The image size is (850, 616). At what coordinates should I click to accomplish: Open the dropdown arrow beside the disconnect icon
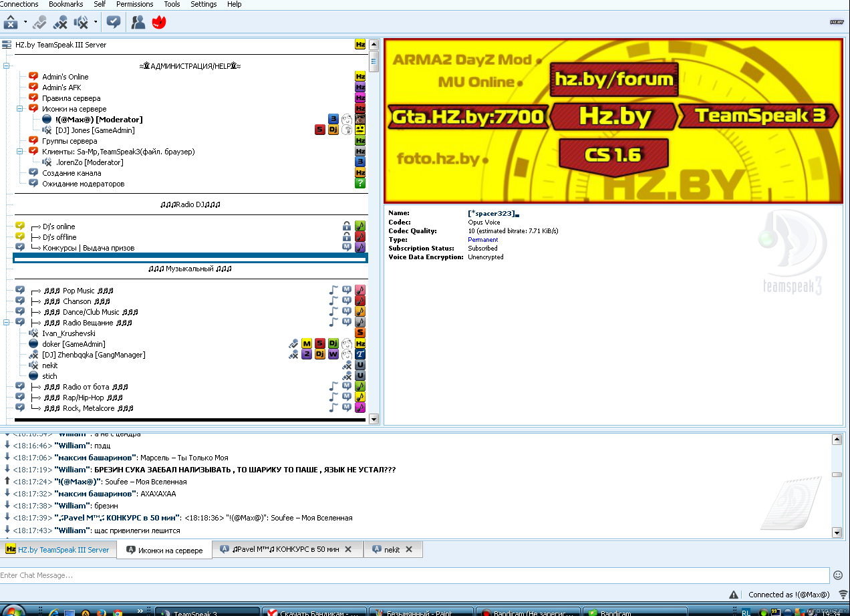click(25, 22)
